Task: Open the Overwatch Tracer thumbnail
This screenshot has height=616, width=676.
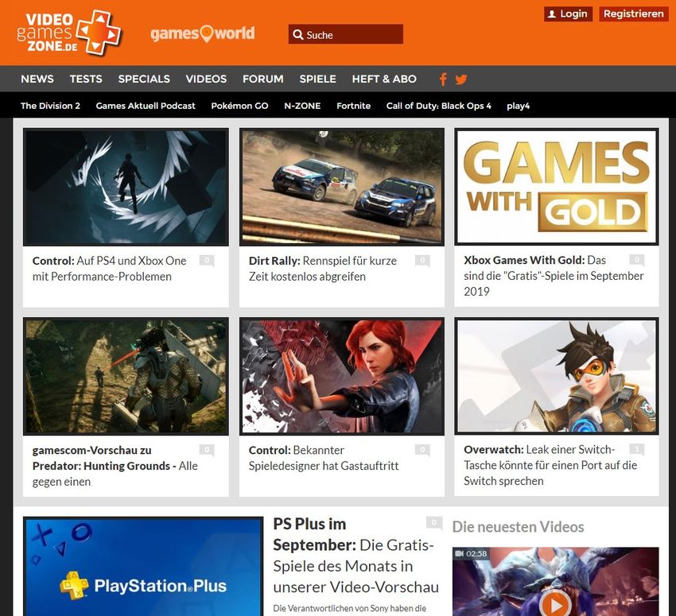Action: 557,376
